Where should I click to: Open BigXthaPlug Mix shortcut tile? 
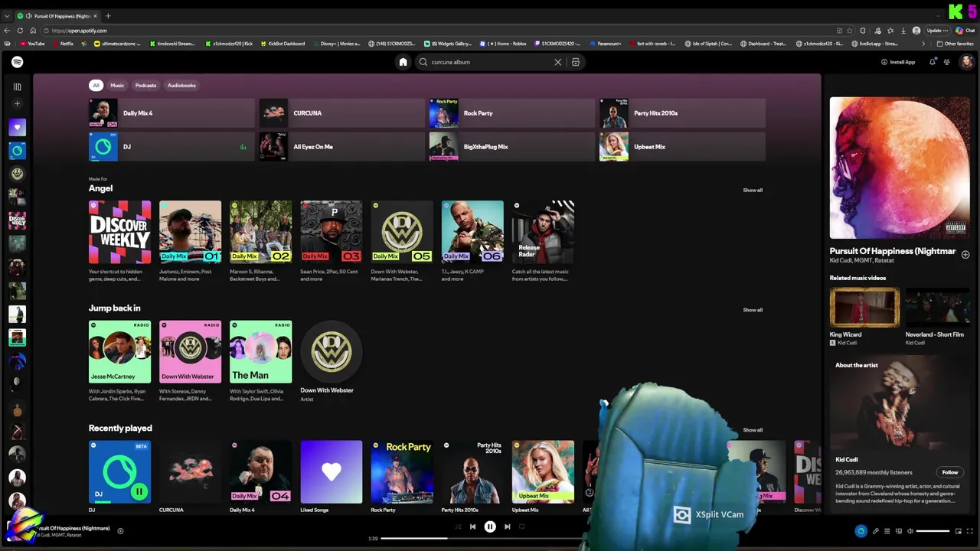tap(511, 147)
